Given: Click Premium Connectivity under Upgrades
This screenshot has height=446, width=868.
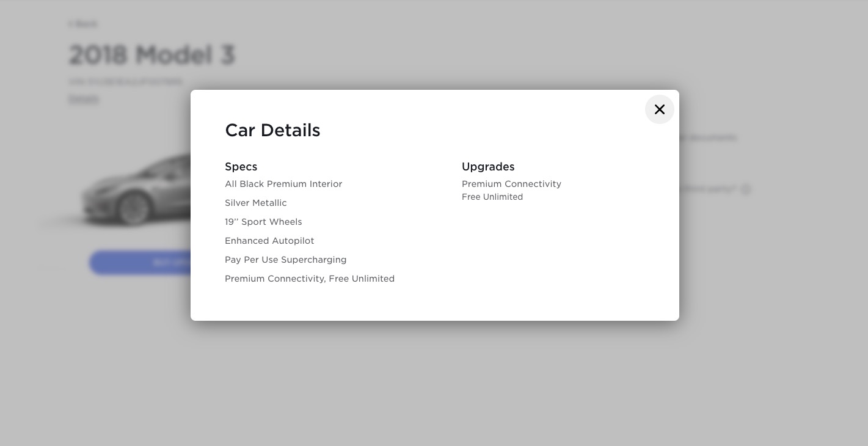Looking at the screenshot, I should (x=511, y=184).
